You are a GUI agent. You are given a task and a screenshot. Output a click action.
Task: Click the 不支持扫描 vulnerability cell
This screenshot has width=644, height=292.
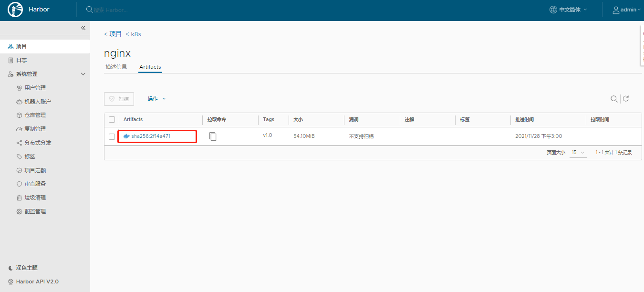(361, 136)
